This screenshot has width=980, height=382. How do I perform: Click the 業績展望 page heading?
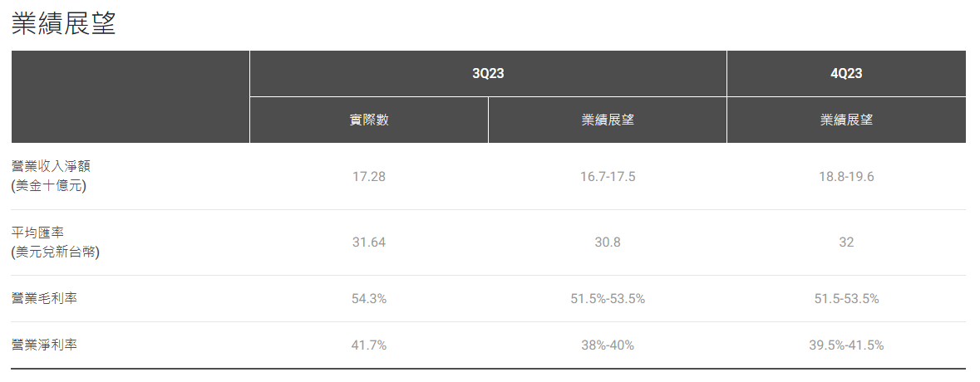point(64,24)
